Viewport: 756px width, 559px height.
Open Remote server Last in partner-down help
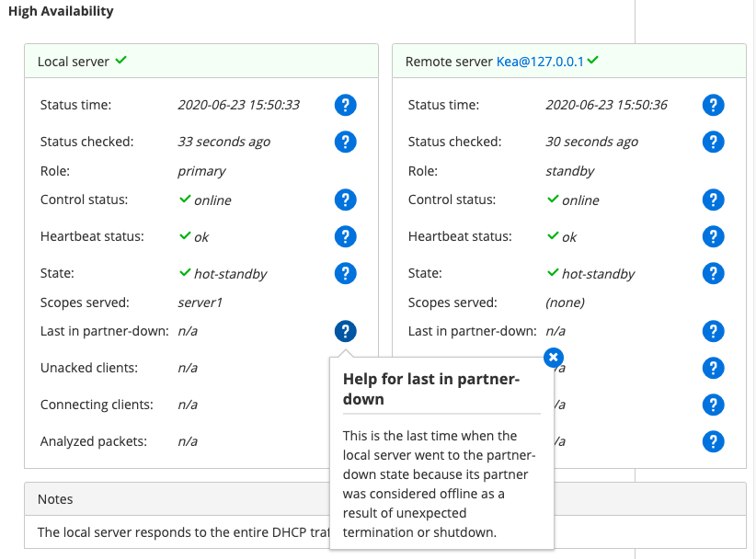713,331
